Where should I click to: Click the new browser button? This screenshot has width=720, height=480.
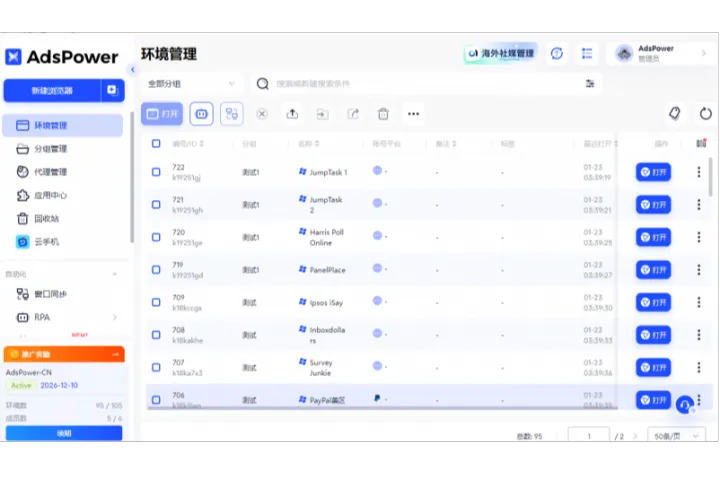52,90
